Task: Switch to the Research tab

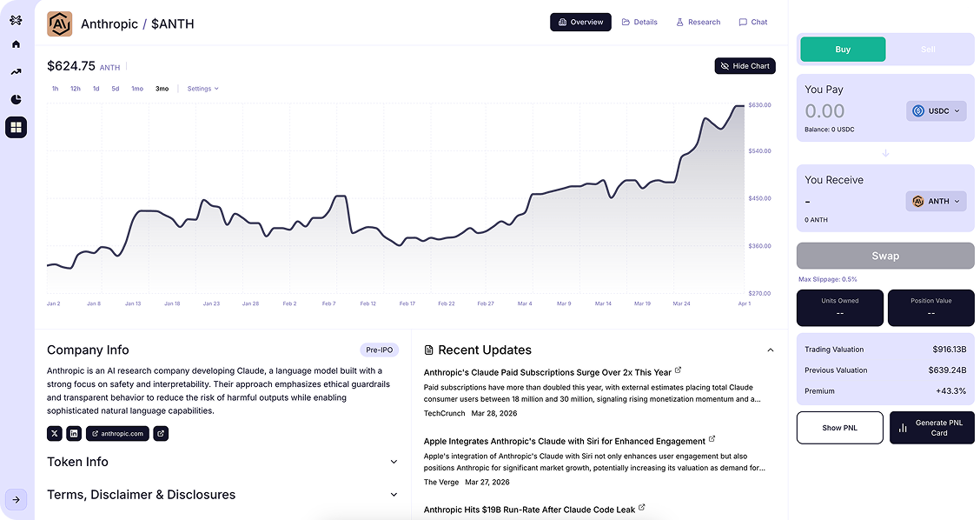Action: 698,22
